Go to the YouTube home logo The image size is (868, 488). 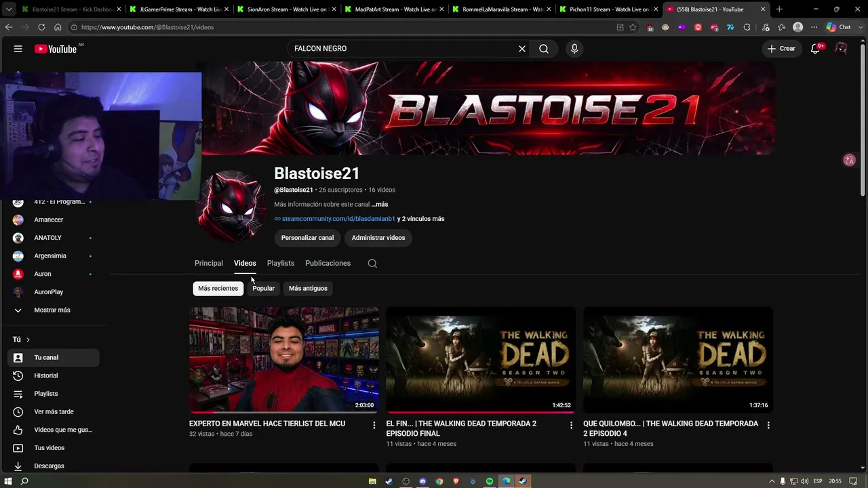pos(56,49)
